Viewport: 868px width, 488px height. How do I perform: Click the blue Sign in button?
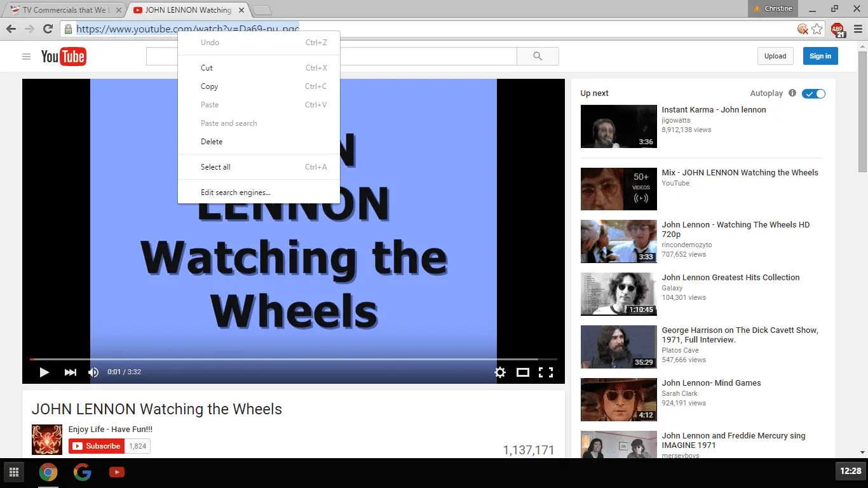click(820, 56)
